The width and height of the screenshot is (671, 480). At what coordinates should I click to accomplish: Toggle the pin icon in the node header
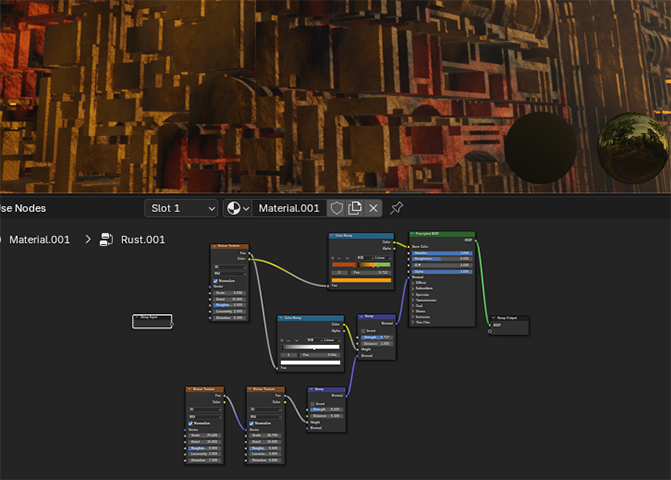click(396, 208)
